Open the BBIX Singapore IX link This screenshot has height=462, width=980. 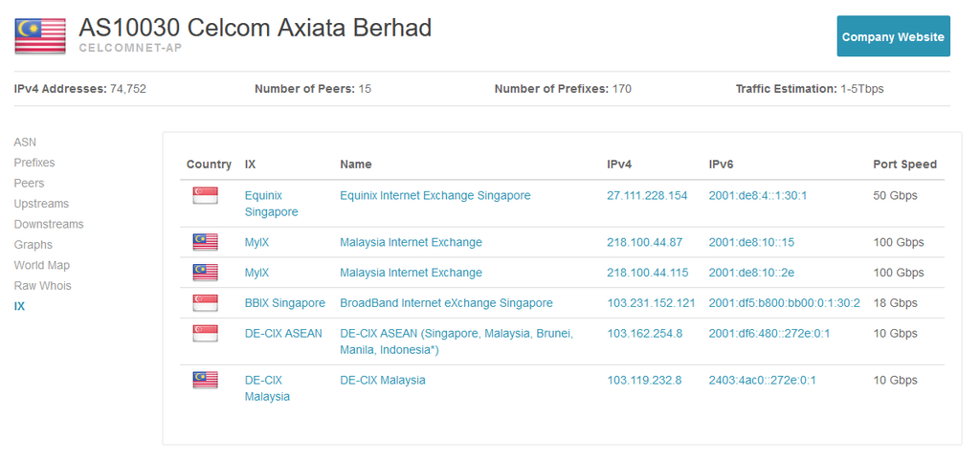(284, 303)
